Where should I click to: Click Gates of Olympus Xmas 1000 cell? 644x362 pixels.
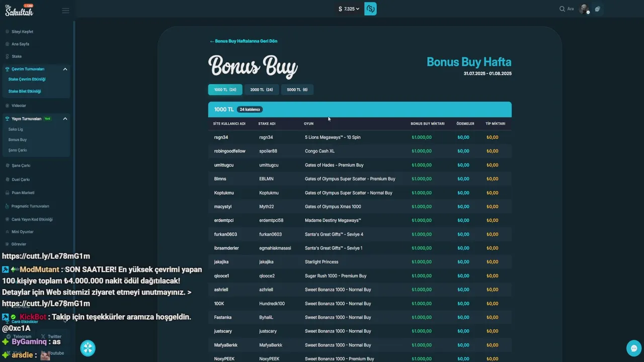pyautogui.click(x=333, y=207)
